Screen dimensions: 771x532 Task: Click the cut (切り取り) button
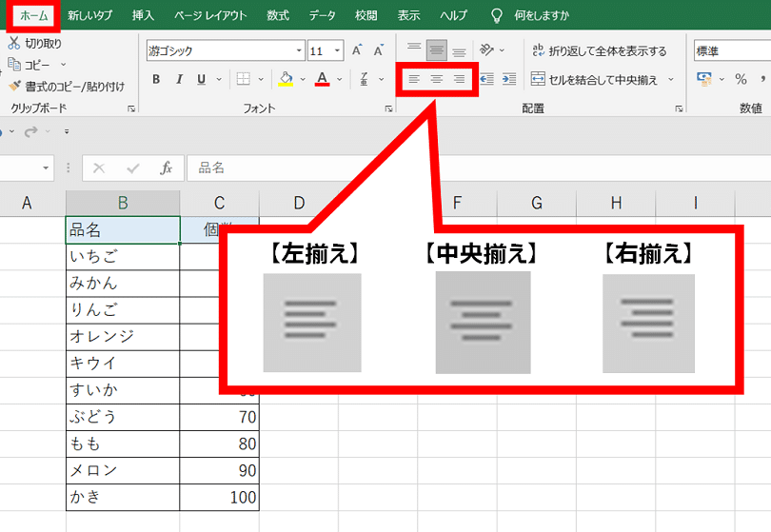(x=35, y=44)
